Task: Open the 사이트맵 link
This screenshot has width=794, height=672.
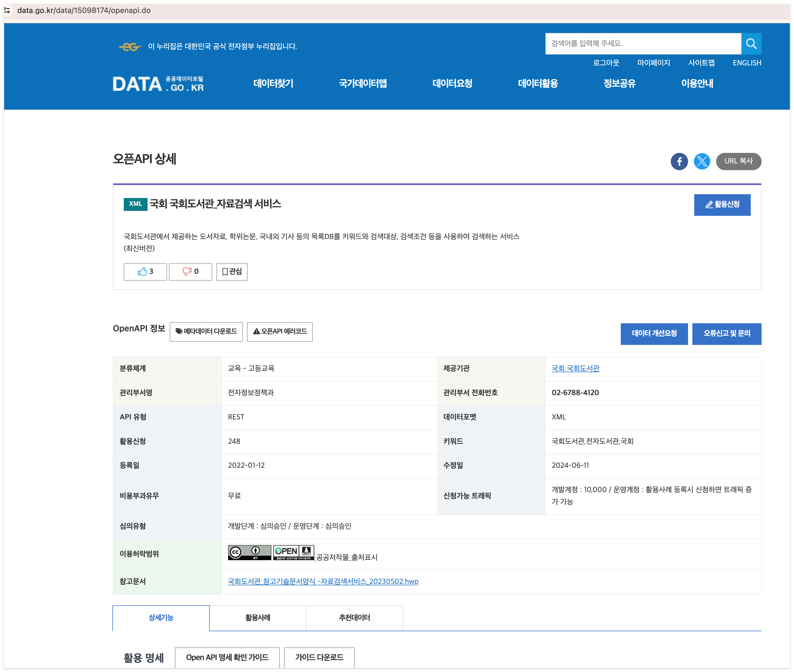Action: [701, 63]
